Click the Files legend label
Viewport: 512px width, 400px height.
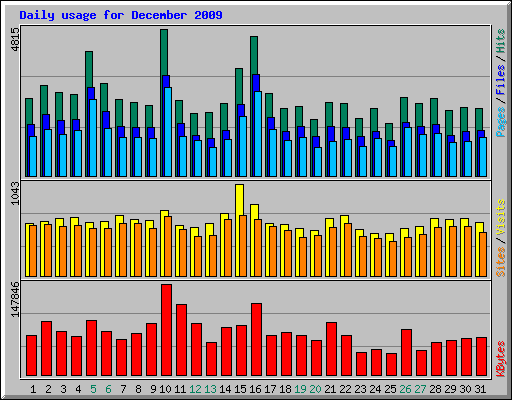tap(500, 79)
